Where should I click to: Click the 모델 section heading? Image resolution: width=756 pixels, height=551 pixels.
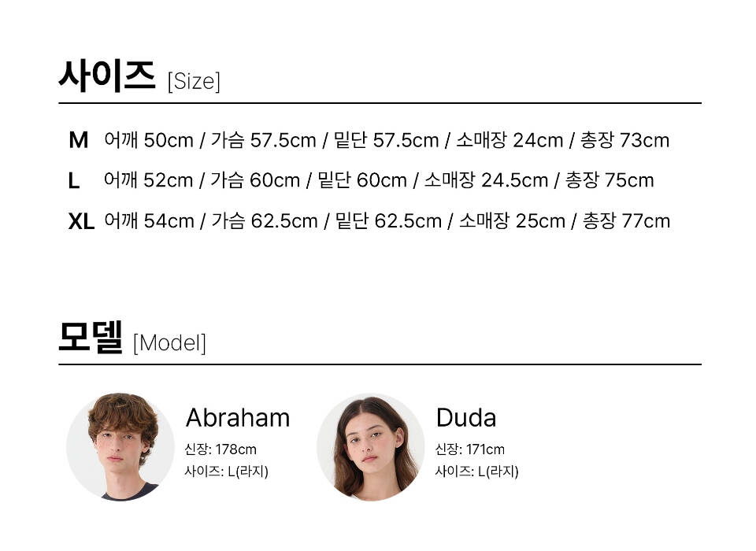[x=91, y=338]
